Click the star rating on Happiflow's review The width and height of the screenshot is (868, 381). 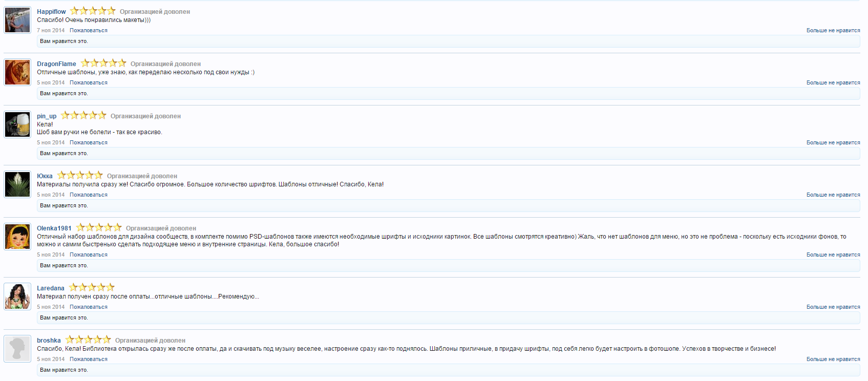tap(93, 11)
